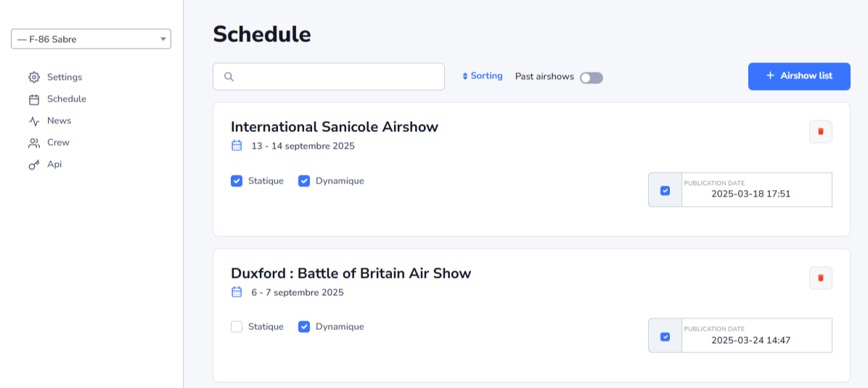Open the F-86 Sabre aircraft dropdown

click(91, 39)
